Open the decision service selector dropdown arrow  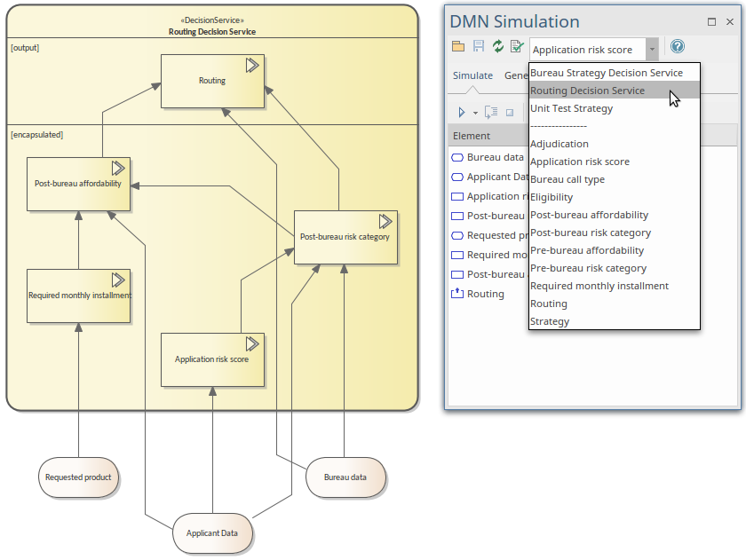(x=652, y=50)
